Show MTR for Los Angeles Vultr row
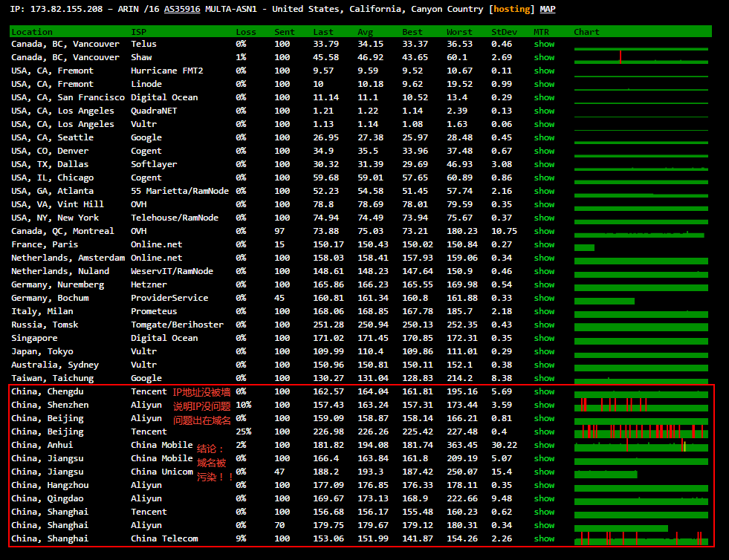This screenshot has width=729, height=560. (544, 124)
